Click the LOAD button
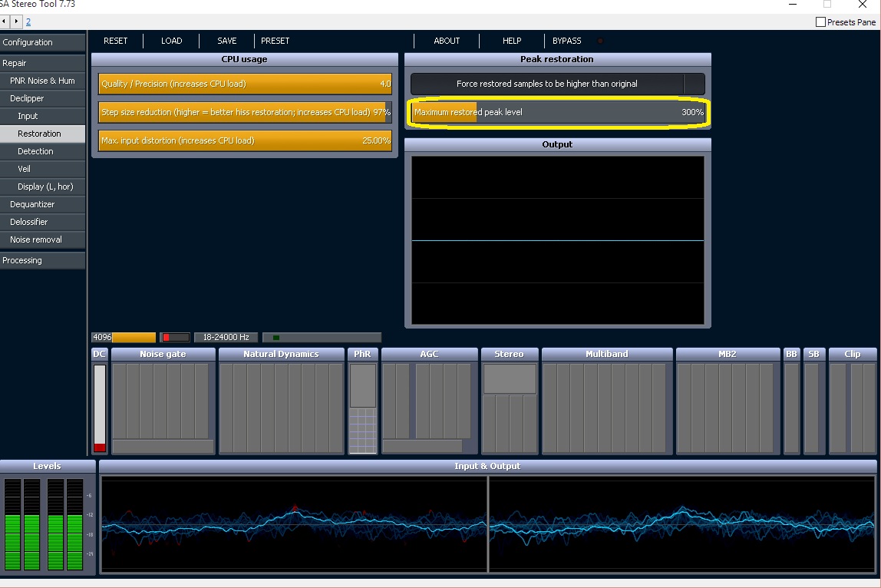The image size is (881, 588). [171, 41]
